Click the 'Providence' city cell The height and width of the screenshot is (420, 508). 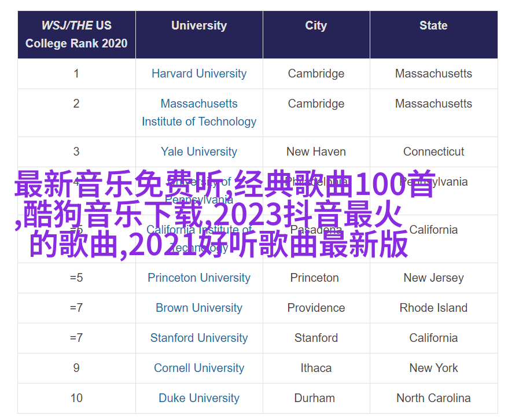coord(316,308)
